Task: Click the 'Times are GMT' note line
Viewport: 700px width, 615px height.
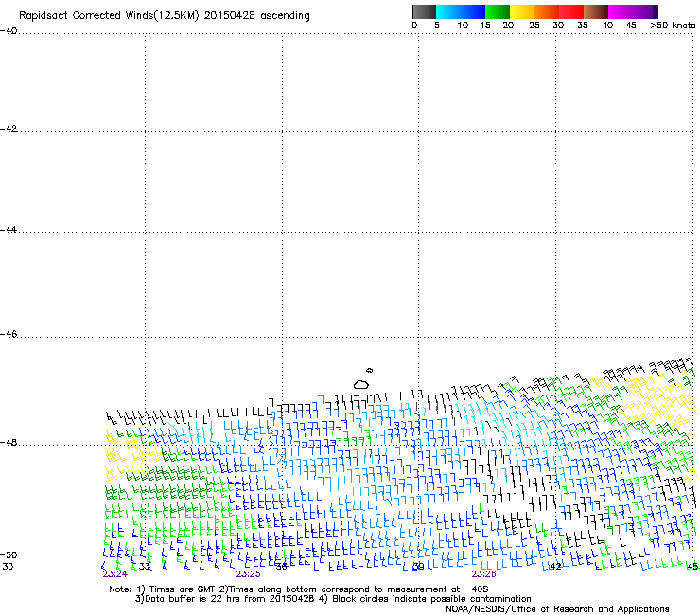Action: 183,589
